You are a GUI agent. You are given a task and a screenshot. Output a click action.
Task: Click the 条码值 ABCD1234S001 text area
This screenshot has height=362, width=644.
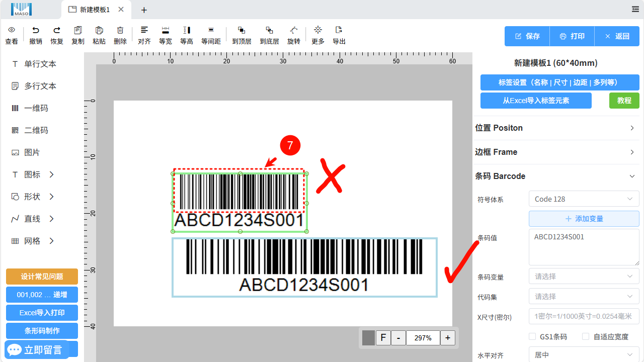[584, 247]
